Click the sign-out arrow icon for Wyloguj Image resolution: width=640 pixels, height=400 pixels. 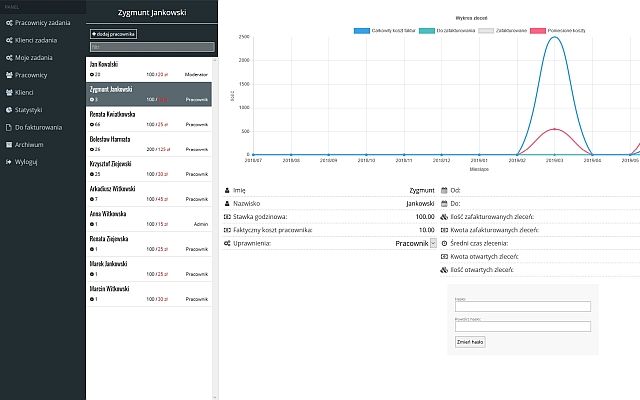[x=8, y=161]
